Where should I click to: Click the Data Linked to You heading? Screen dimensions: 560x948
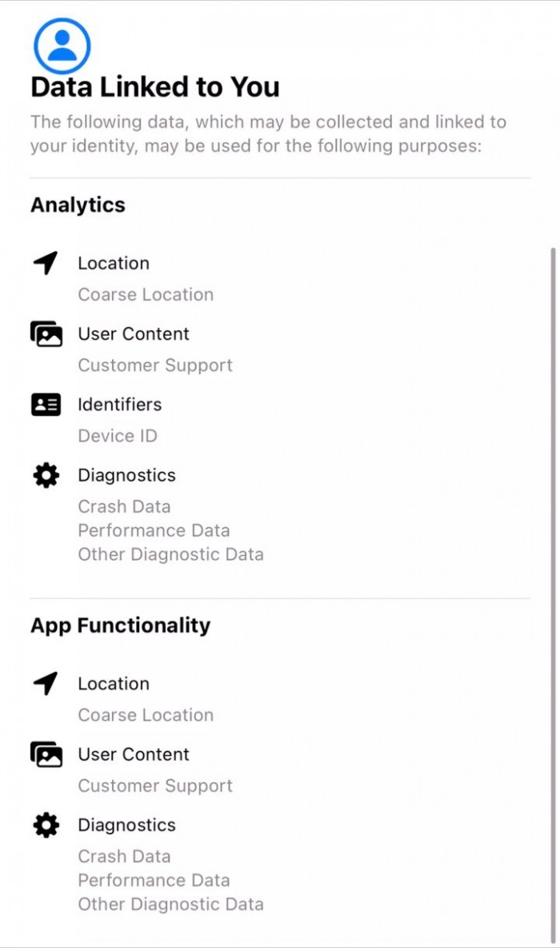pyautogui.click(x=155, y=86)
